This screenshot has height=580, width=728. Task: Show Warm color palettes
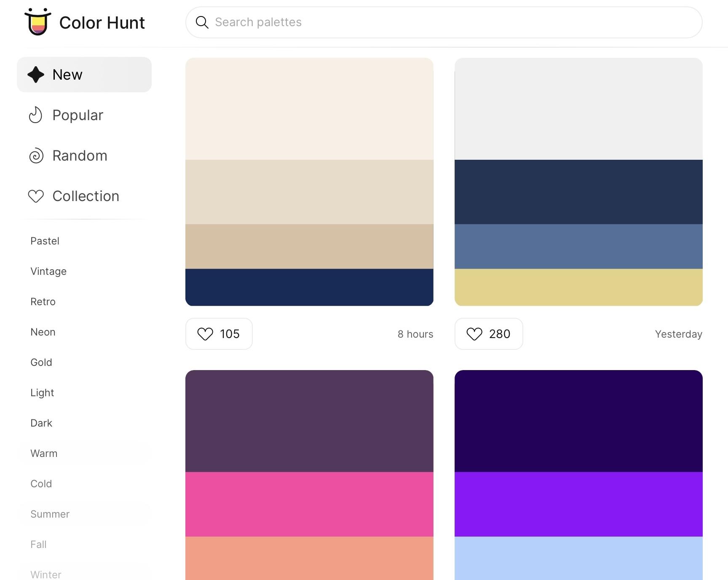point(44,454)
